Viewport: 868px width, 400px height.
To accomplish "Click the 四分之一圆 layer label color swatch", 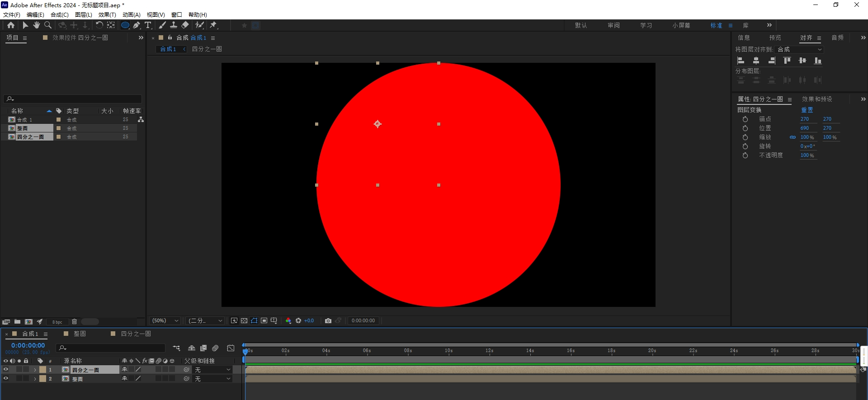I will point(42,370).
